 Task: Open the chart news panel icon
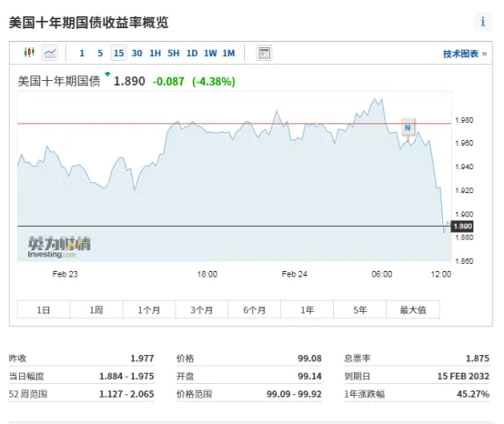click(x=264, y=53)
